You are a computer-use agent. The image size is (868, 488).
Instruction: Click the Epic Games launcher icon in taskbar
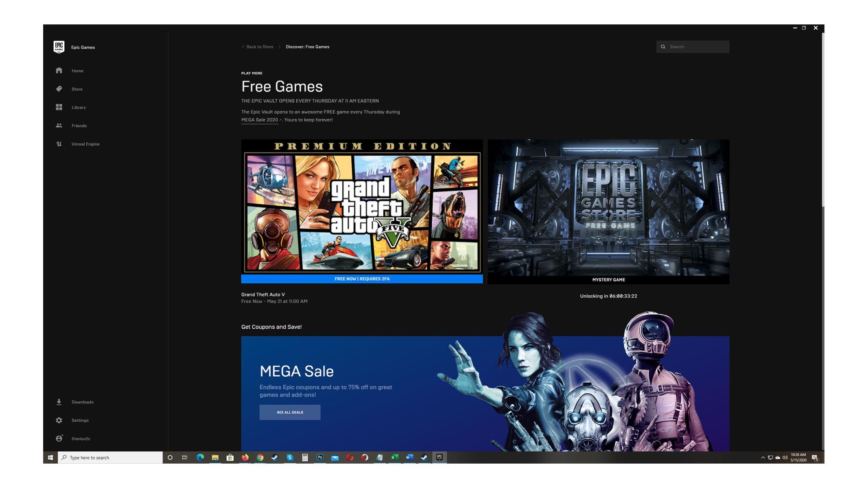439,457
